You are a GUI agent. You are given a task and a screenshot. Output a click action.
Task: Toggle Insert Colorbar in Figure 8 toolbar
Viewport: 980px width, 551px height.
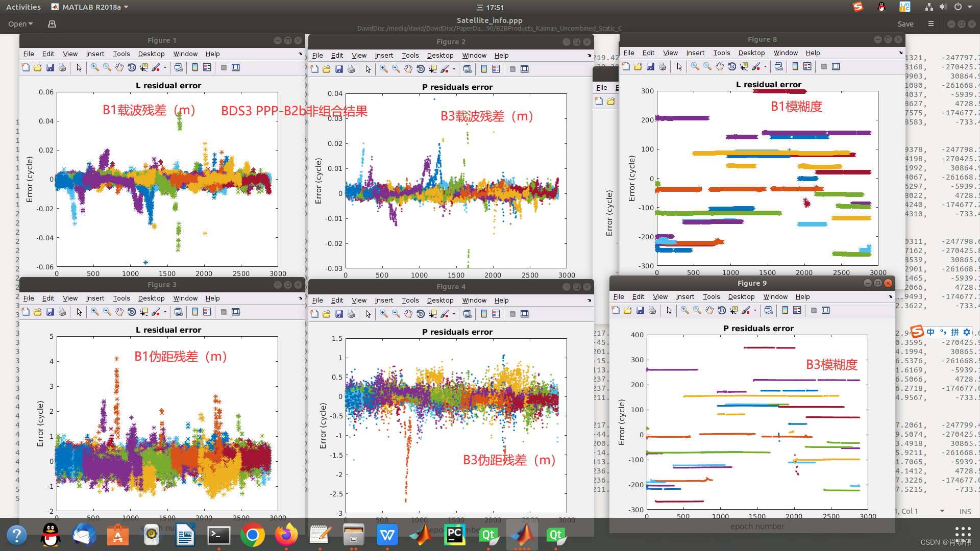795,66
